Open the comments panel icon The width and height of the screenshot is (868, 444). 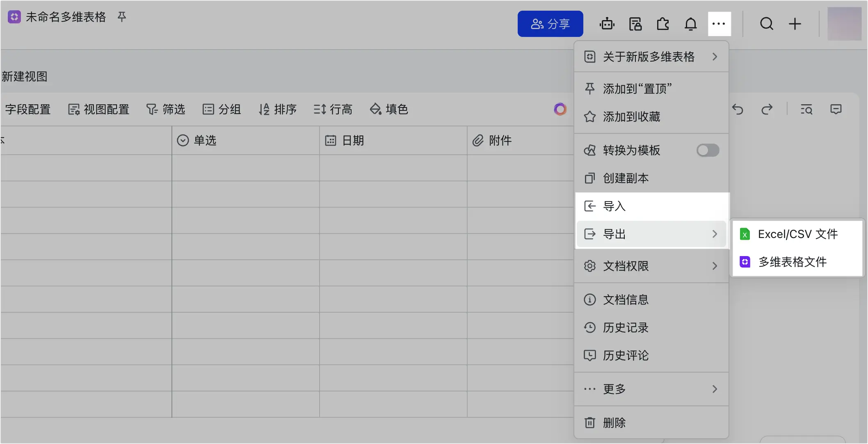(836, 110)
